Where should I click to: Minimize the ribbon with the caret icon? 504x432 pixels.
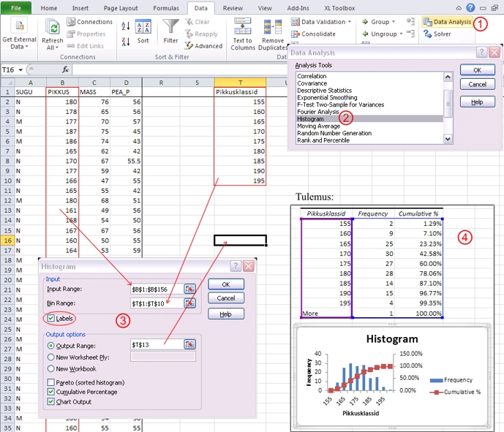(459, 8)
